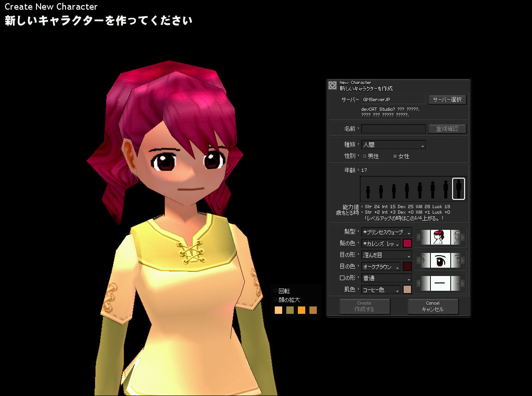Click the previous eye shape arrow
This screenshot has width=532, height=396.
[x=418, y=261]
